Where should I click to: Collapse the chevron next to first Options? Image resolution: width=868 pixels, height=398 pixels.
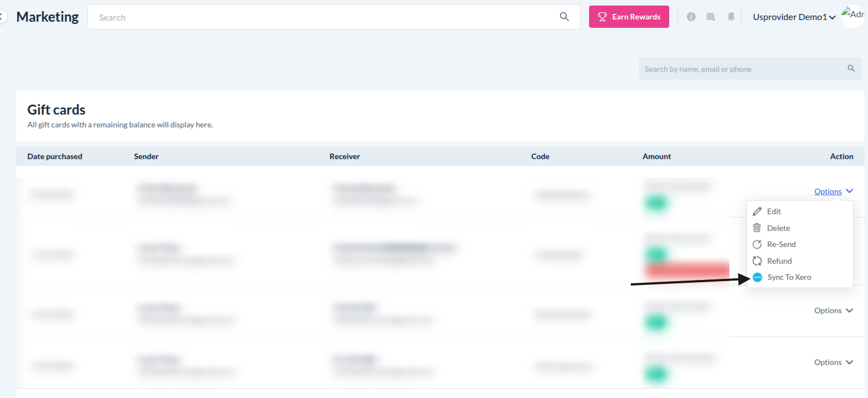point(849,191)
